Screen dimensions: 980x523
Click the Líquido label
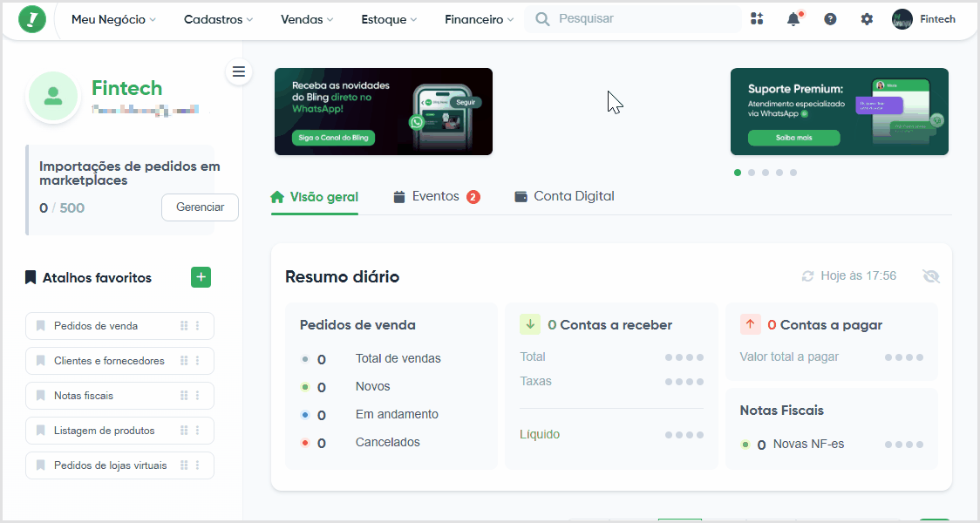(x=540, y=434)
